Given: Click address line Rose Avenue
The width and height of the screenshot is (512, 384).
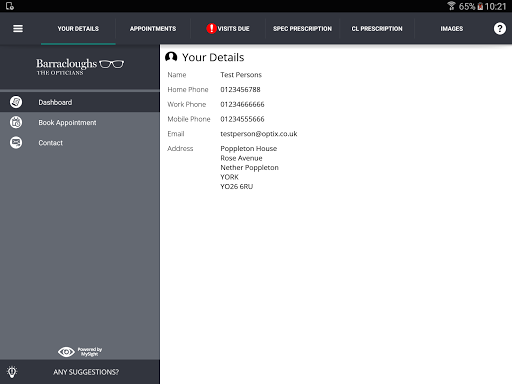Looking at the screenshot, I should pos(241,158).
